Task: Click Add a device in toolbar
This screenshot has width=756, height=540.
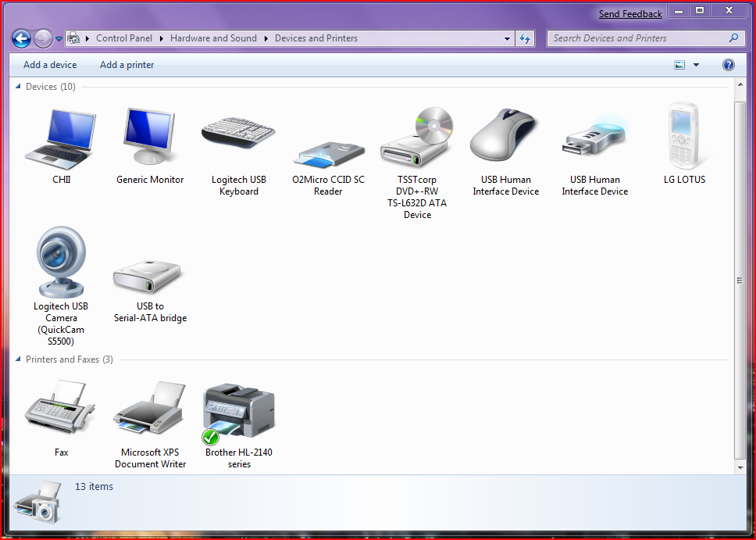Action: [50, 65]
